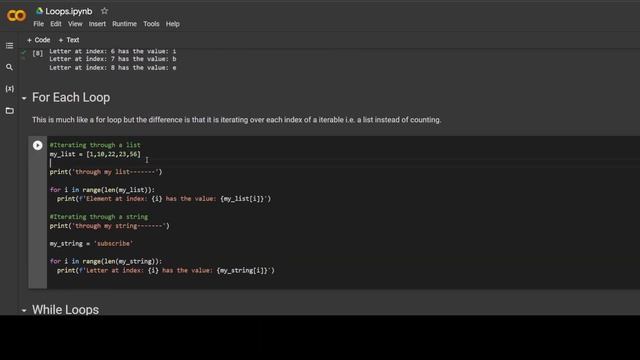Open the variables {x} panel
Viewport: 640px width, 360px height.
(9, 89)
